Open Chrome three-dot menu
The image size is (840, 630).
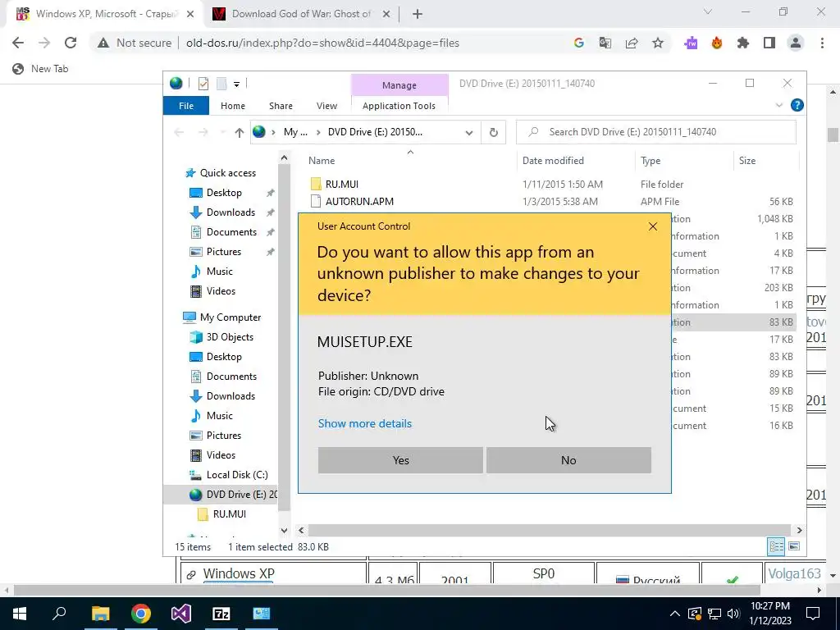[x=822, y=43]
